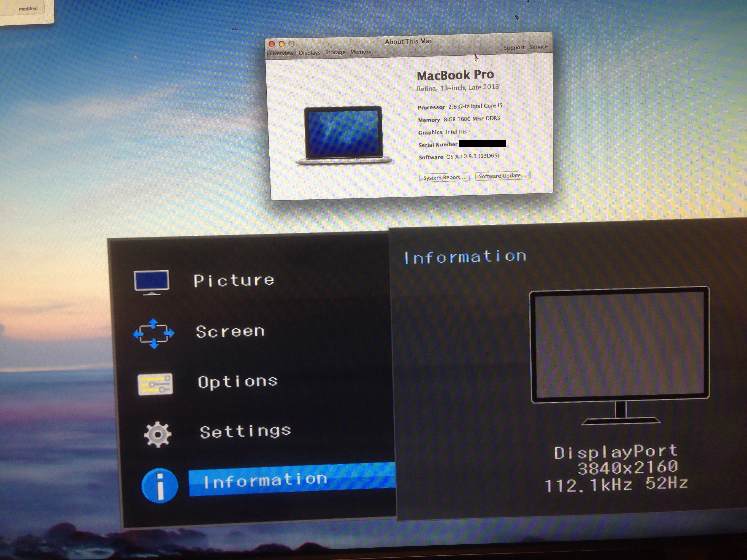
Task: Click the MacBook Pro laptop image
Action: (344, 136)
